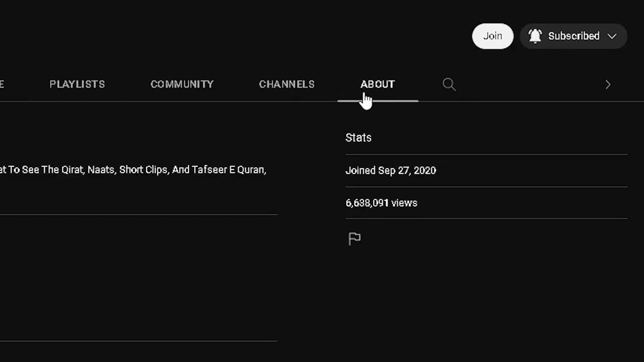Search the channel with magnifier icon
644x362 pixels.
coord(449,84)
